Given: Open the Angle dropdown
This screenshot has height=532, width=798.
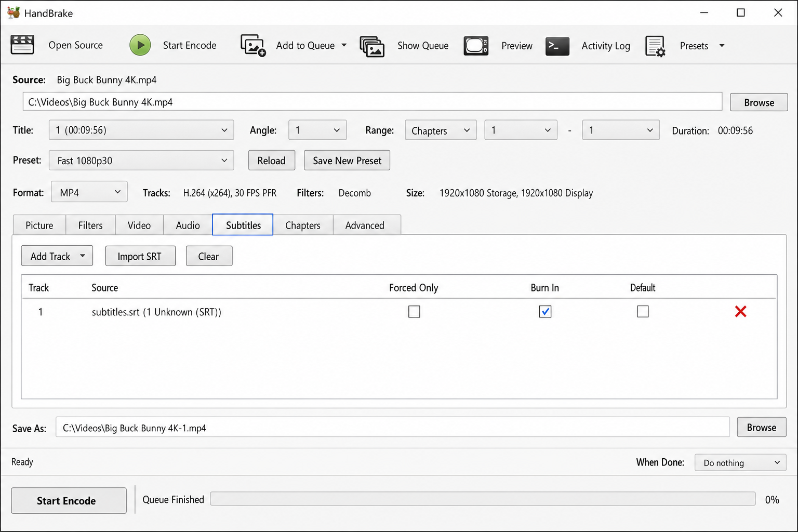Looking at the screenshot, I should pyautogui.click(x=317, y=130).
